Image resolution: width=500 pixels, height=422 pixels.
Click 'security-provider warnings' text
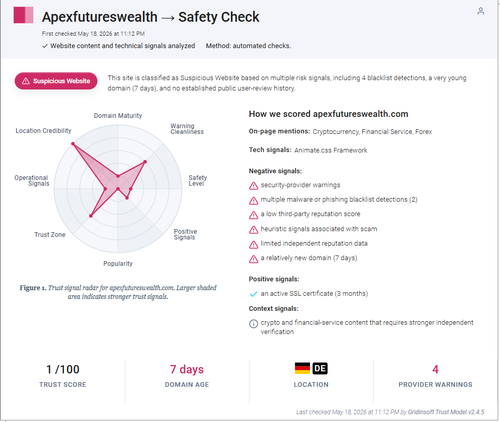300,185
